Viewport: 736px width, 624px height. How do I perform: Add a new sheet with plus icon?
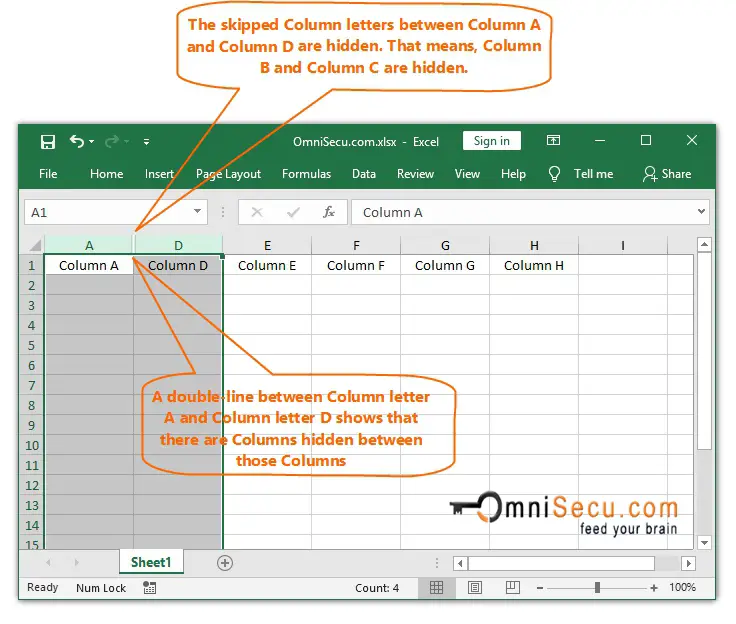coord(225,563)
